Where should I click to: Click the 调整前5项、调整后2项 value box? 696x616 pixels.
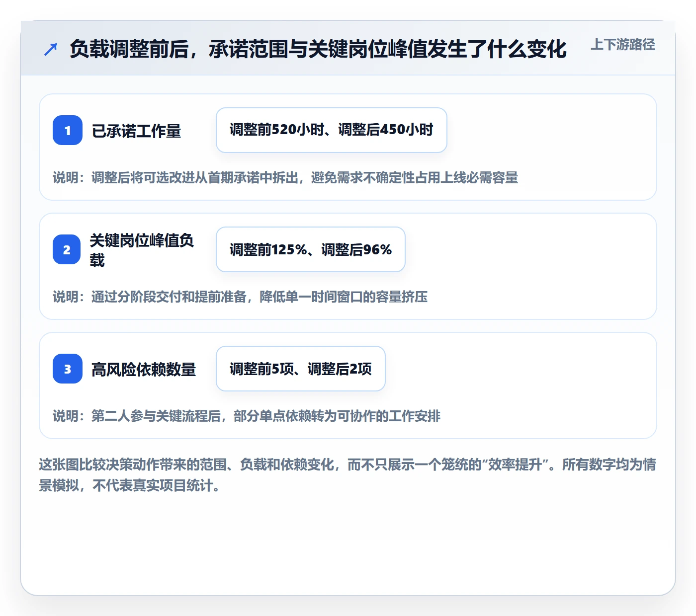click(301, 369)
